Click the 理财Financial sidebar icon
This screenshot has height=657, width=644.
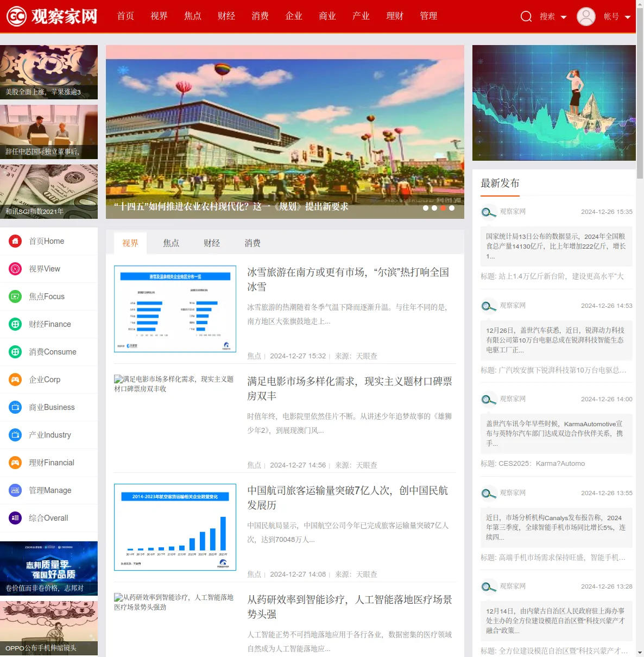[15, 463]
